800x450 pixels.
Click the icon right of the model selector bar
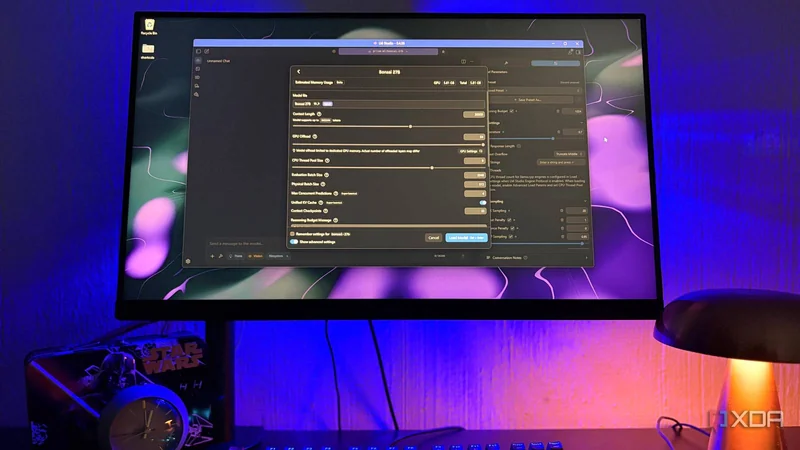(x=443, y=52)
